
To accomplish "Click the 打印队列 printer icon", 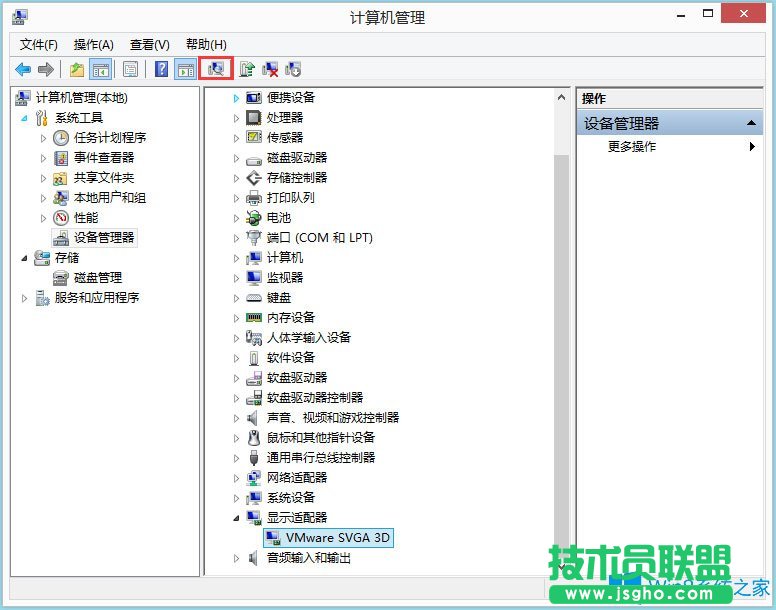I will (x=253, y=198).
